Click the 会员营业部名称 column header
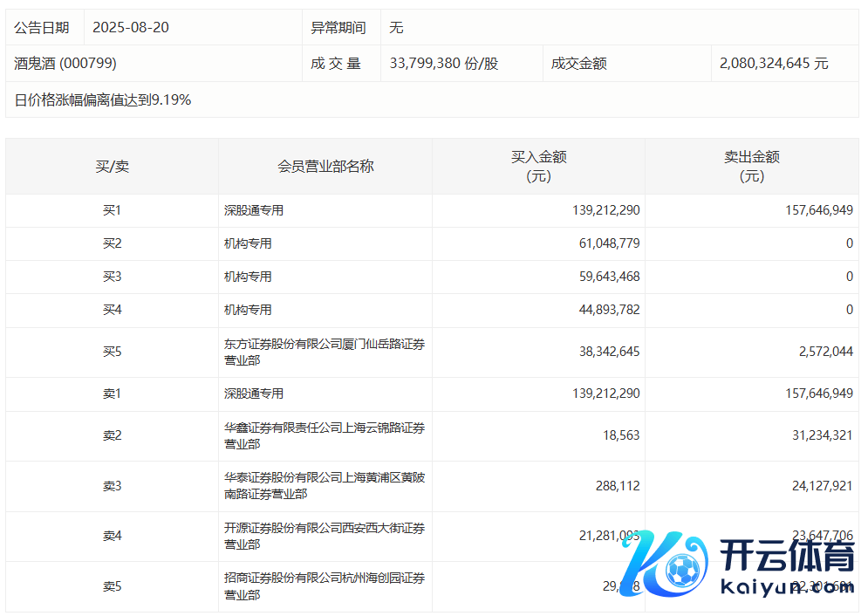The image size is (868, 616). coord(325,166)
